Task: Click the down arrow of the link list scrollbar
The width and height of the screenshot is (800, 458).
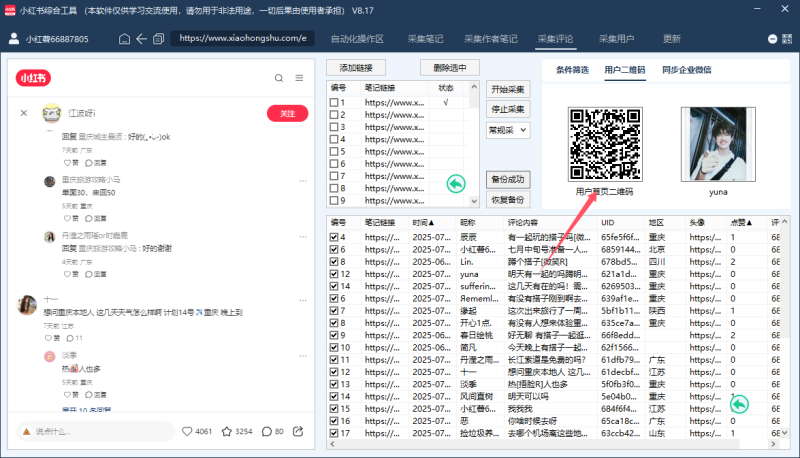Action: tap(474, 201)
